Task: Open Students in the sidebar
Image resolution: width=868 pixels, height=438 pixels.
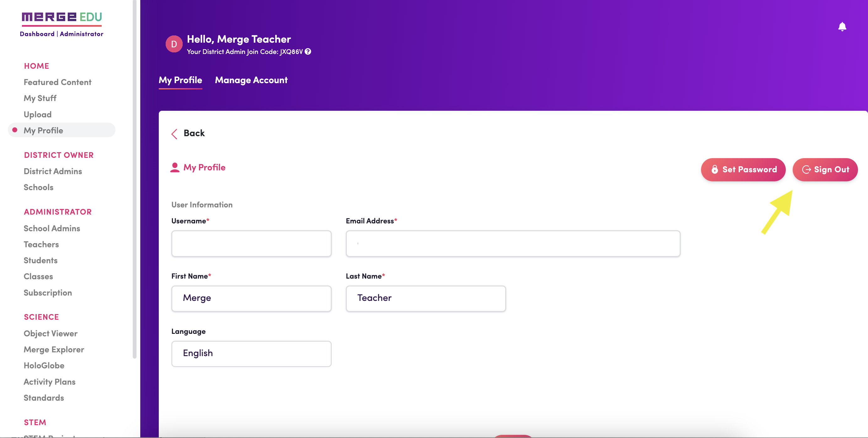Action: (x=40, y=260)
